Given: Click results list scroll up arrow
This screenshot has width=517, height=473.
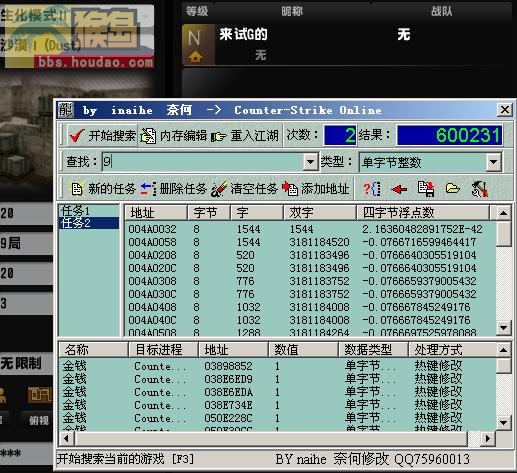Looking at the screenshot, I should (x=503, y=213).
